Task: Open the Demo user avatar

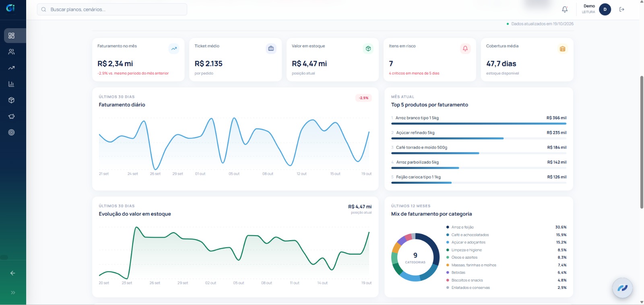Action: pos(605,9)
